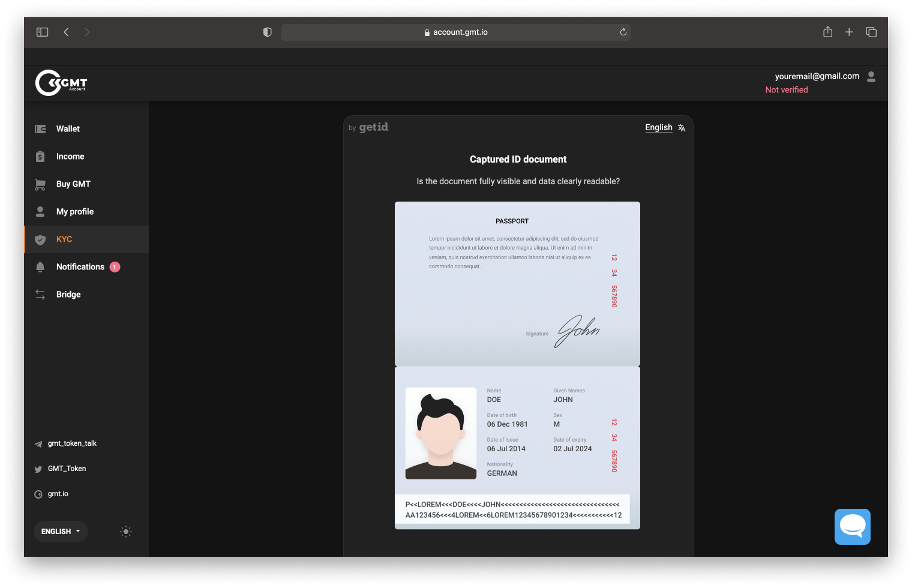Click the expiry date 02 Jul 2024

572,449
